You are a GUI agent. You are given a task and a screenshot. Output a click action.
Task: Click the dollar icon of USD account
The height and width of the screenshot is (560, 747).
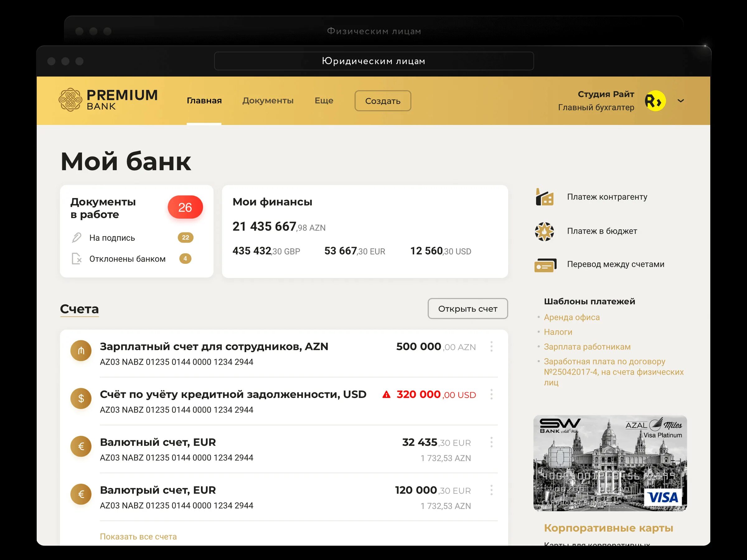[x=81, y=399]
